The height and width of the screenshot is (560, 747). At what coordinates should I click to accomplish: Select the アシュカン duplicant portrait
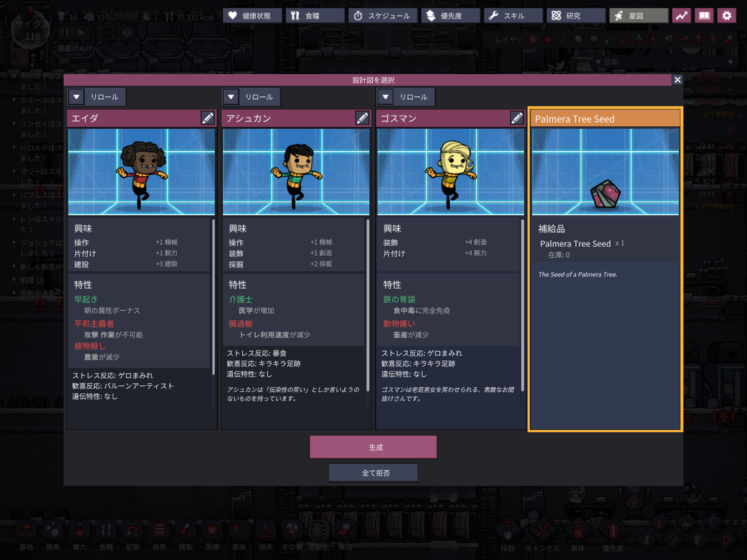(x=296, y=172)
